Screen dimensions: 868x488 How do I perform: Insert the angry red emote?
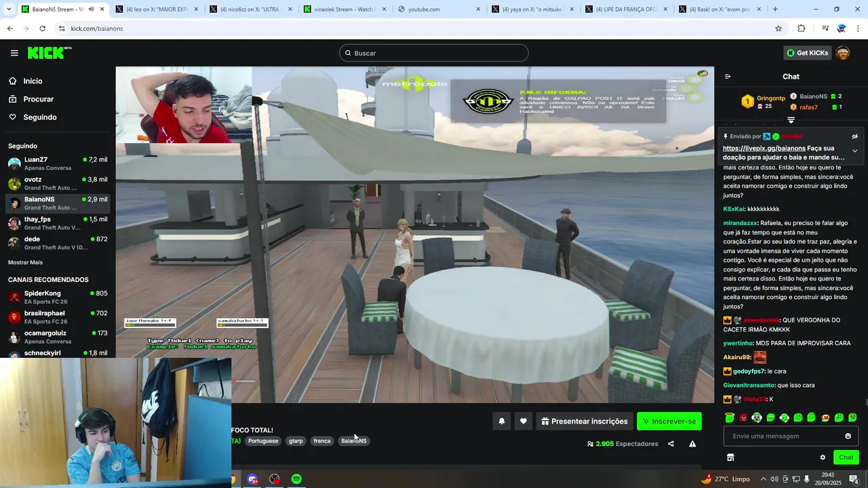[743, 418]
